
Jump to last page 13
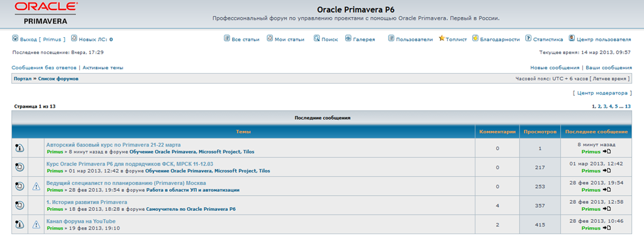(x=628, y=106)
